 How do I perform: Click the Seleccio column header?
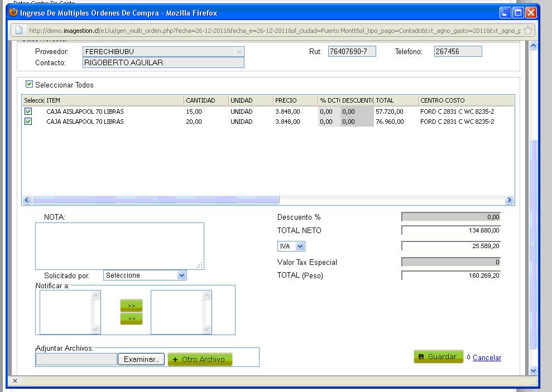[34, 100]
